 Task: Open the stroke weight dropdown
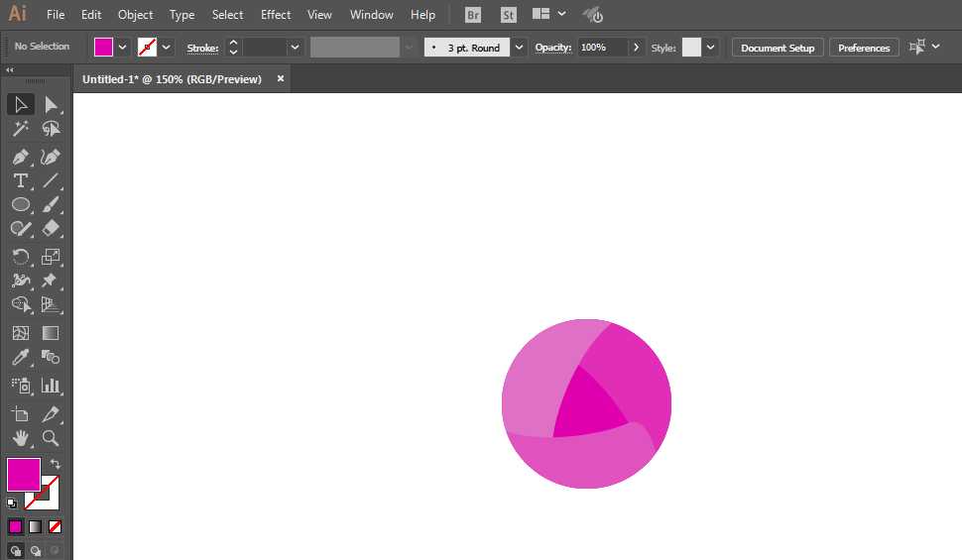tap(295, 48)
